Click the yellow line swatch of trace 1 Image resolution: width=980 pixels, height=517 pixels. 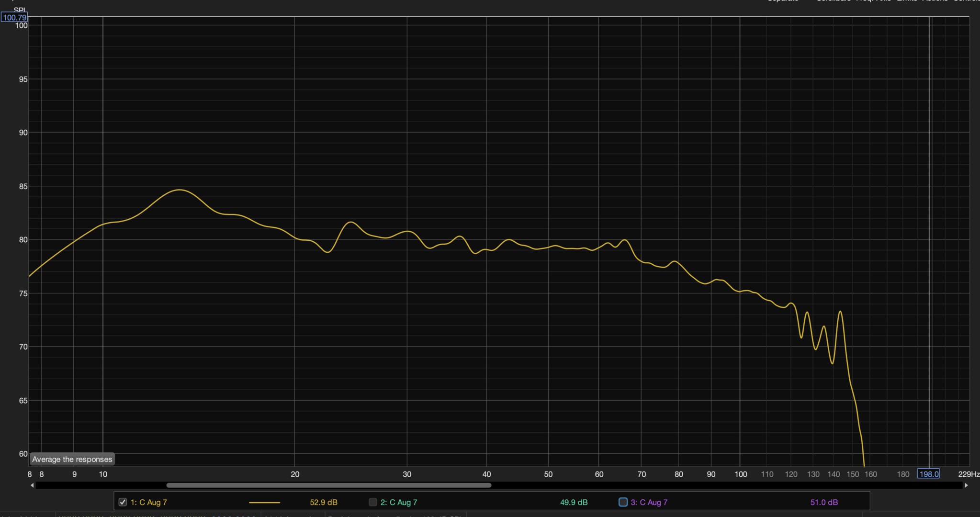pos(264,503)
